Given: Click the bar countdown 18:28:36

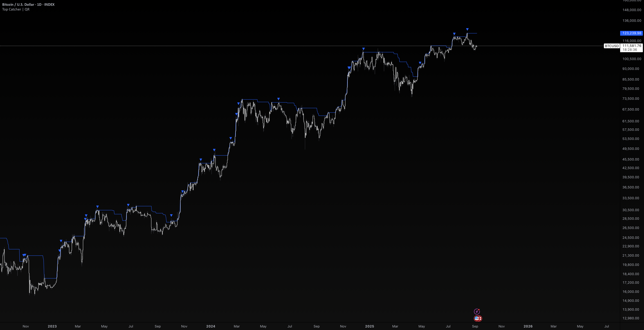Looking at the screenshot, I should [630, 50].
